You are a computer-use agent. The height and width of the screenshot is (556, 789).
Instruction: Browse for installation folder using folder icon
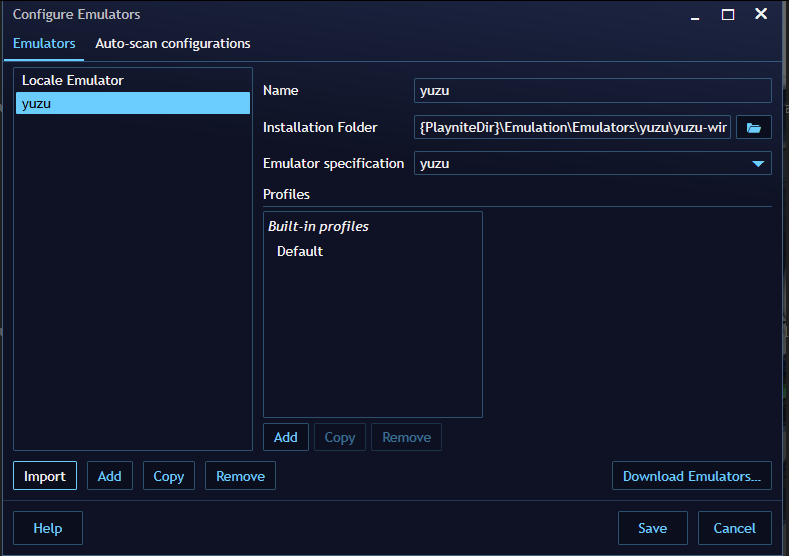click(x=754, y=128)
